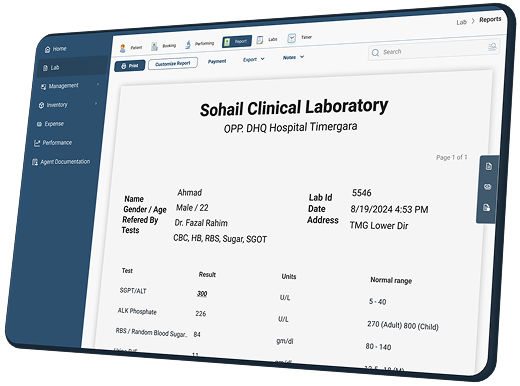The height and width of the screenshot is (386, 520).
Task: Click the Sohail Clinical Laboratory heading
Action: tap(294, 108)
